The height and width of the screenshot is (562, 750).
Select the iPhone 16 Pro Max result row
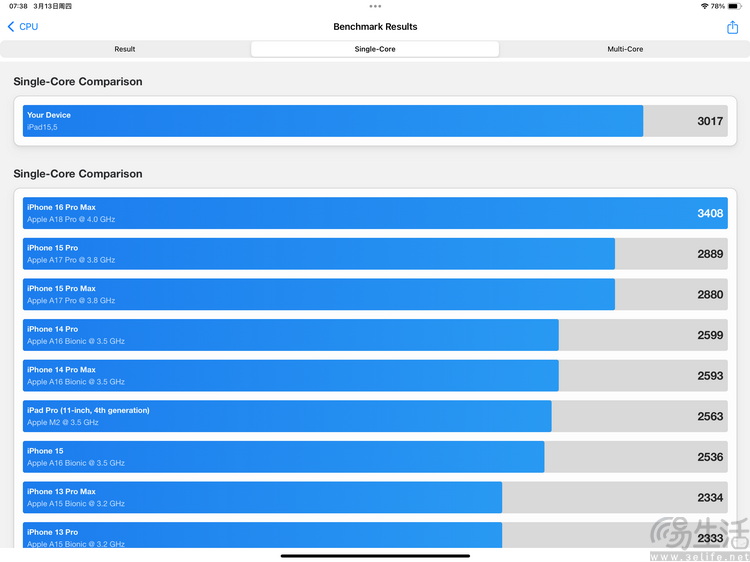coord(375,213)
